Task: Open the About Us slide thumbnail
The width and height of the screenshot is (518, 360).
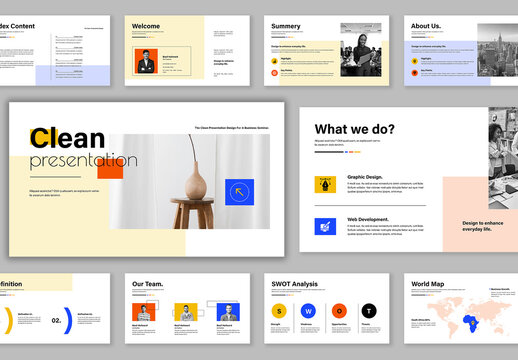Action: pyautogui.click(x=461, y=51)
